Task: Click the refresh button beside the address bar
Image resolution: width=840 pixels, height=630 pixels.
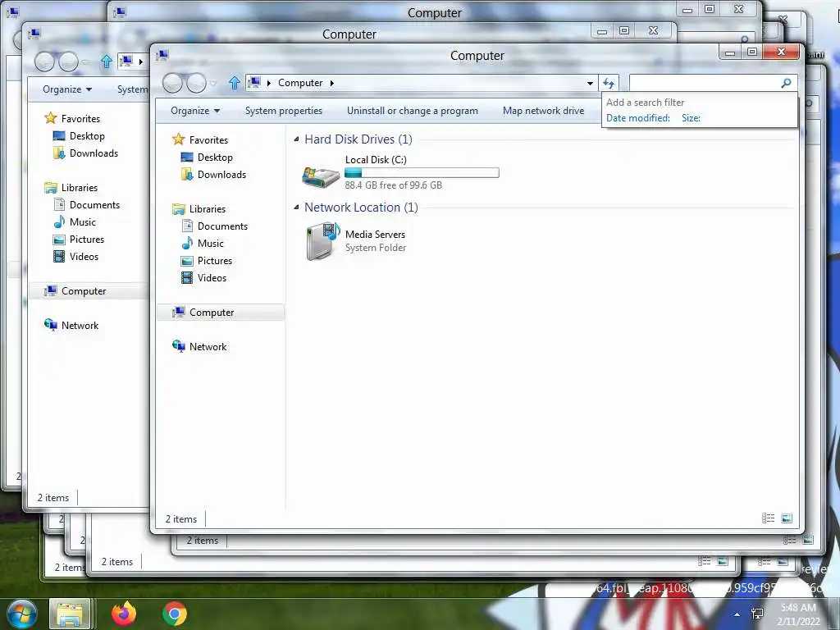Action: tap(609, 83)
